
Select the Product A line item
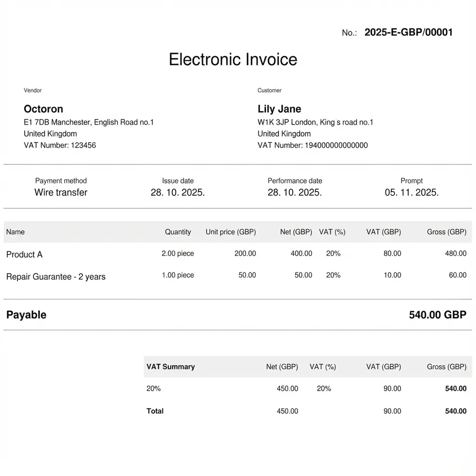[x=24, y=254]
